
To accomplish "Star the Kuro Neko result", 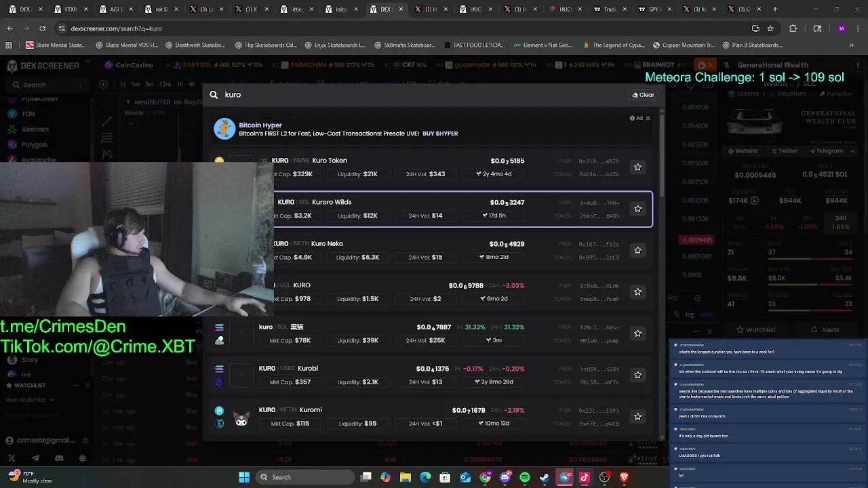I will pos(637,250).
